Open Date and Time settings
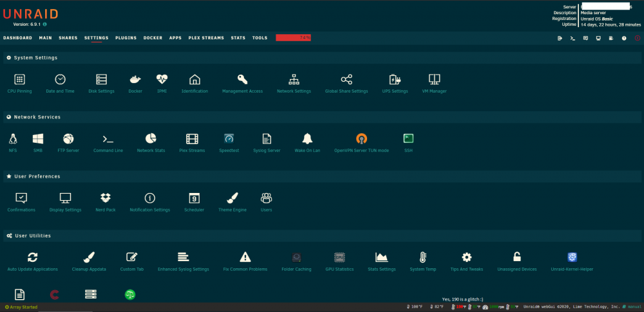644x312 pixels. (x=60, y=79)
